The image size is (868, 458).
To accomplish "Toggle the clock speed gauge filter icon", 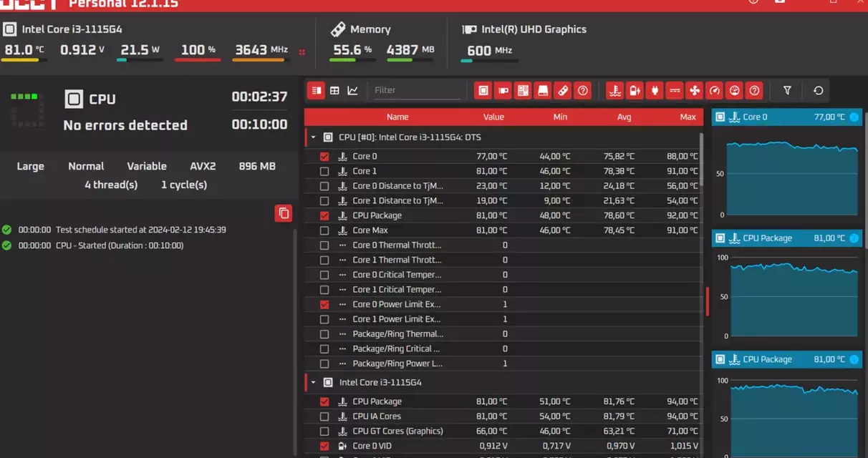I will pyautogui.click(x=714, y=90).
